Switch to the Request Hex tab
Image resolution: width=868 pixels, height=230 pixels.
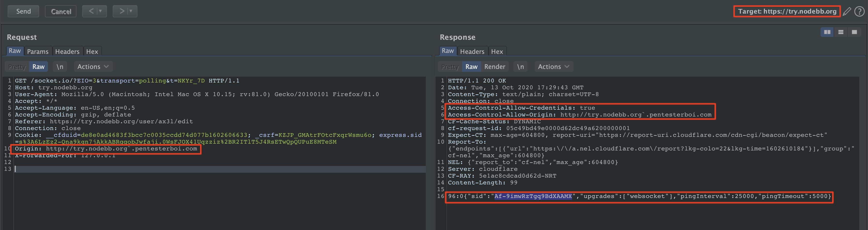[92, 51]
